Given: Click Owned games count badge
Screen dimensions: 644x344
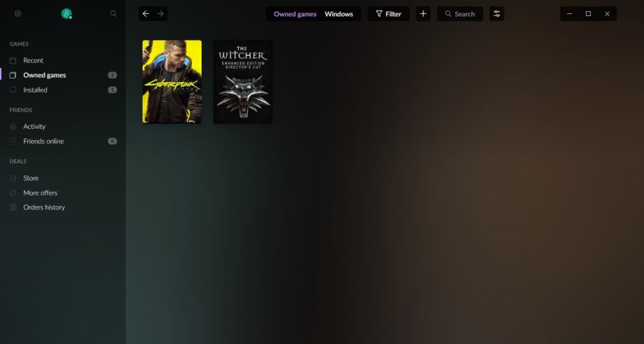Looking at the screenshot, I should pyautogui.click(x=112, y=75).
